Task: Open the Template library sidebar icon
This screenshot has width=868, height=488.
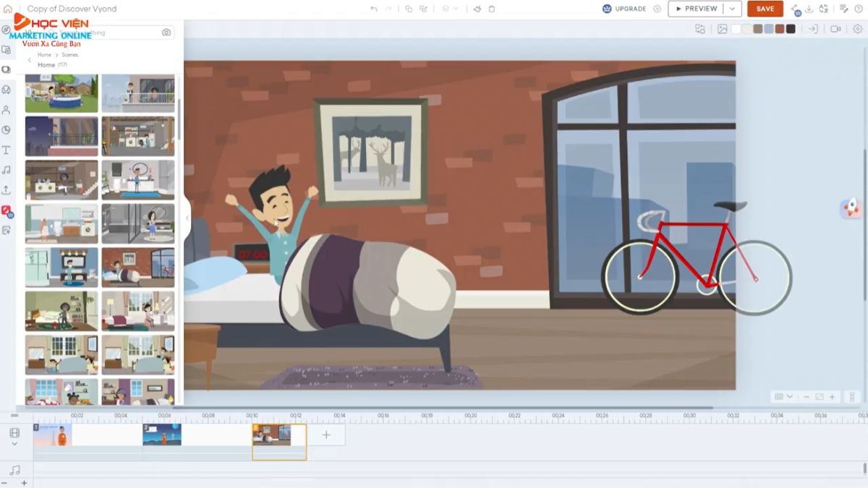Action: [x=7, y=50]
